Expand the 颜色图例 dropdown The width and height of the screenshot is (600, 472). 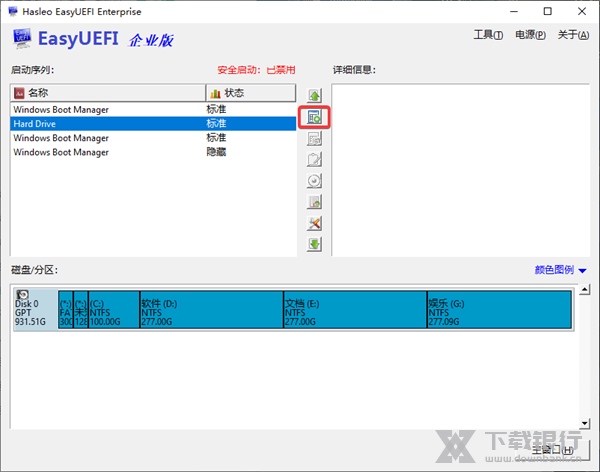tap(560, 270)
